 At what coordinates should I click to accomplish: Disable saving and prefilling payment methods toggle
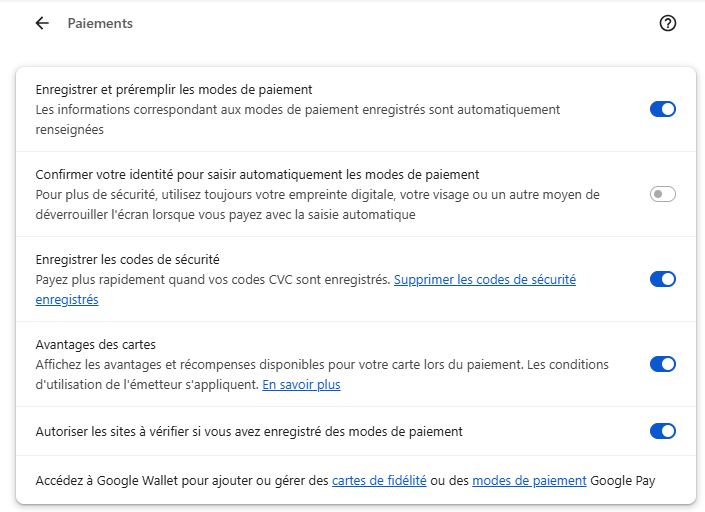[662, 109]
